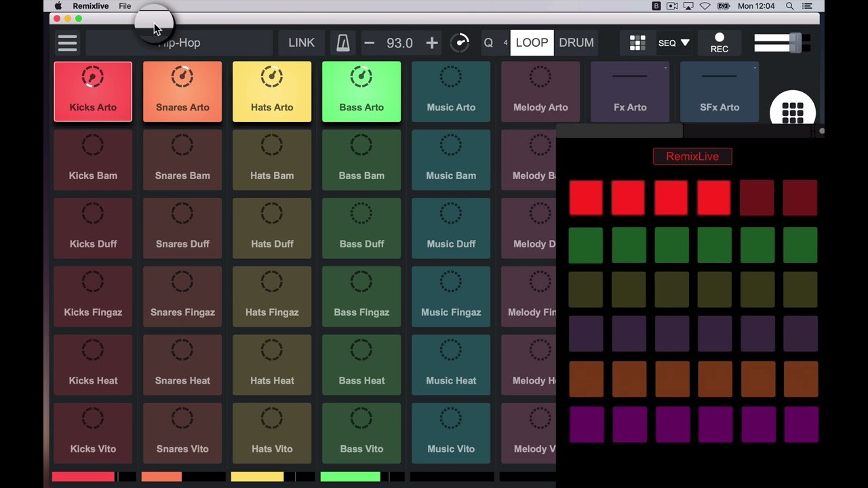
Task: Toggle the metronome icon
Action: 343,43
